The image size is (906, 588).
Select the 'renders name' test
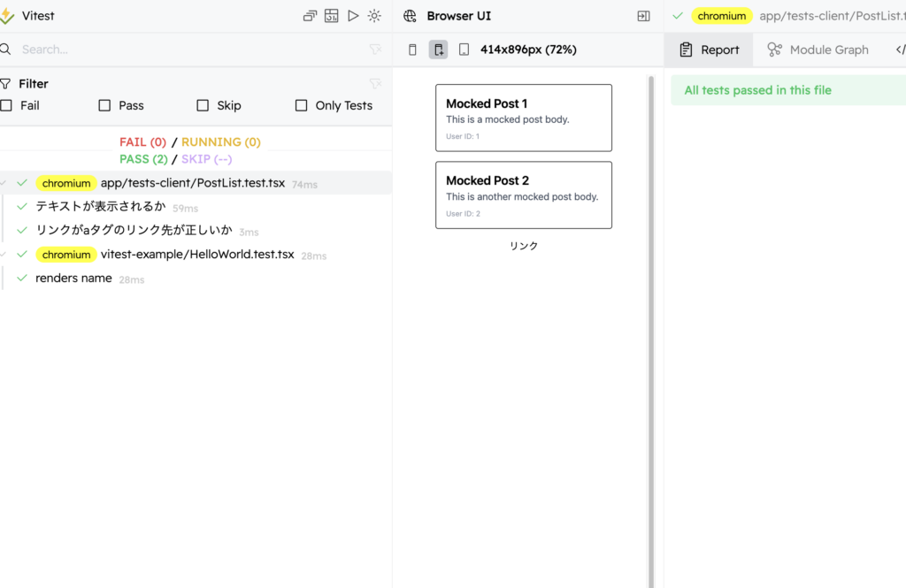click(73, 279)
